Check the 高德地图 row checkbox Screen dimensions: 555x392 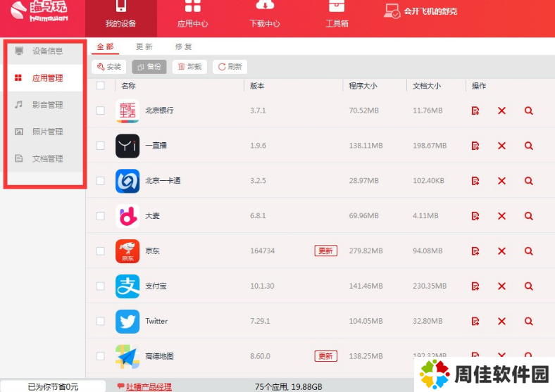coord(101,356)
